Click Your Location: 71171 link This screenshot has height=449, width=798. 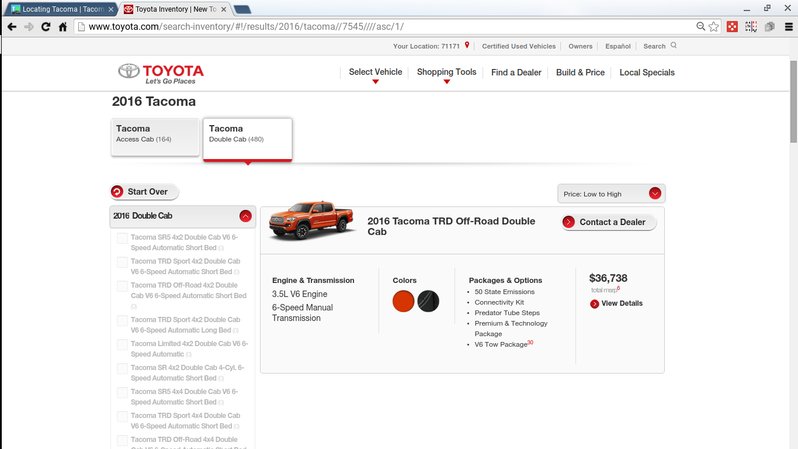pyautogui.click(x=426, y=46)
